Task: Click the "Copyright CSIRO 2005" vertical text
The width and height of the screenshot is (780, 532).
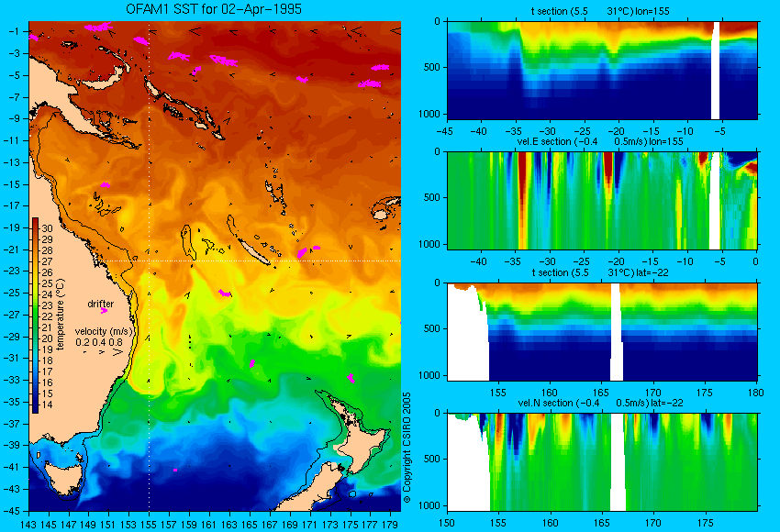Action: point(407,448)
